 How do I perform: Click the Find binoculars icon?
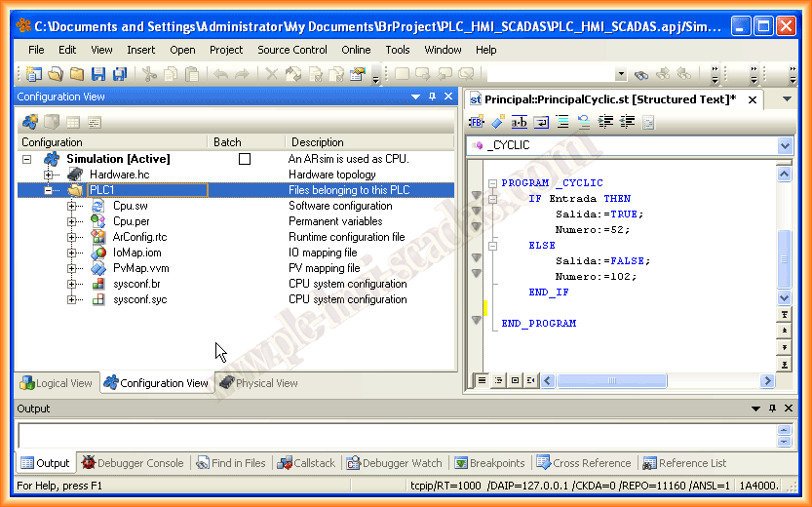[x=641, y=74]
